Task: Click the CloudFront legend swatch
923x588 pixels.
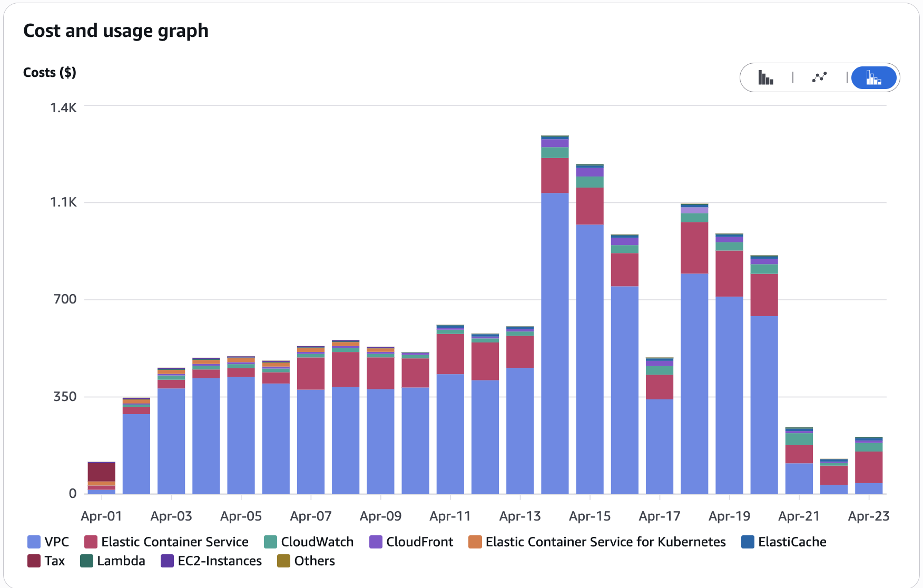Action: (x=376, y=542)
